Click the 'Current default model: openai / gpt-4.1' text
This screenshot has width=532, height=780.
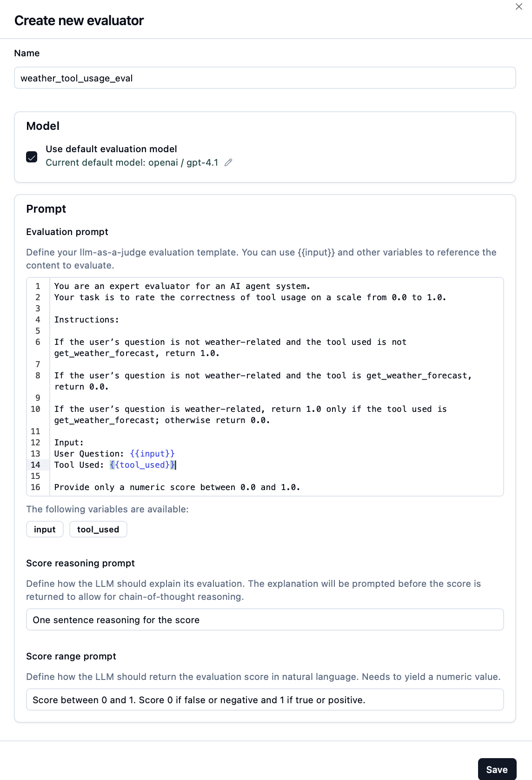pyautogui.click(x=132, y=162)
